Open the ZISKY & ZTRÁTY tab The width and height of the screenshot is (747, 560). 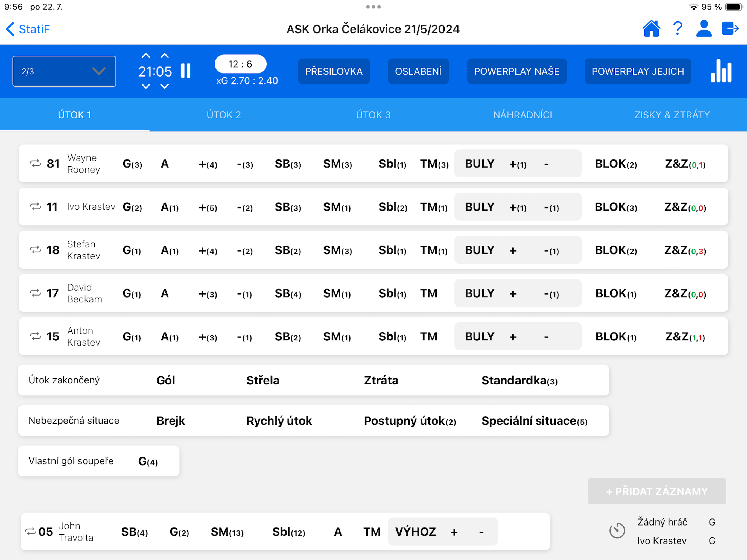pos(672,115)
